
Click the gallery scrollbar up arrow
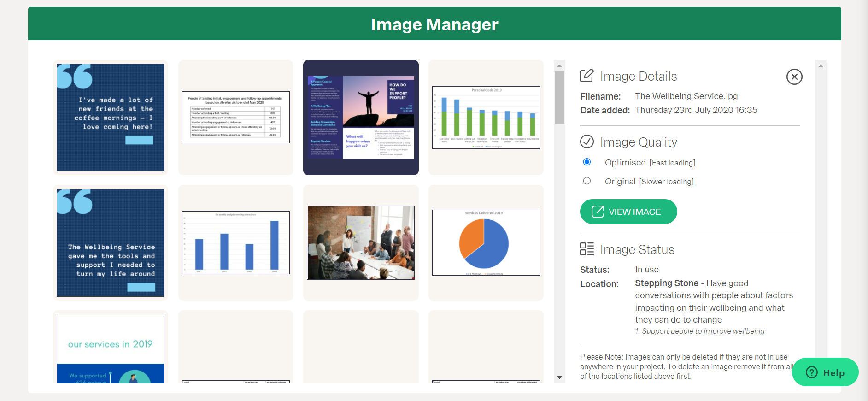click(x=559, y=66)
